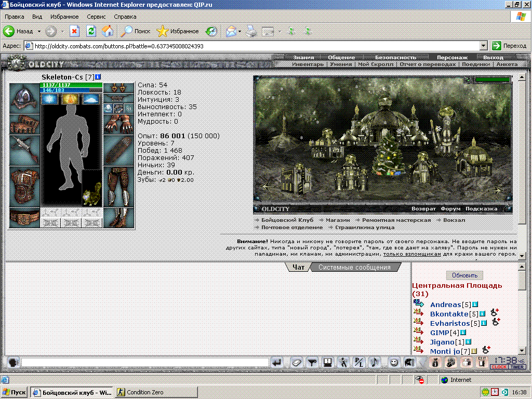Go to Ремонтная мастерская link
This screenshot has width=532, height=399.
396,220
